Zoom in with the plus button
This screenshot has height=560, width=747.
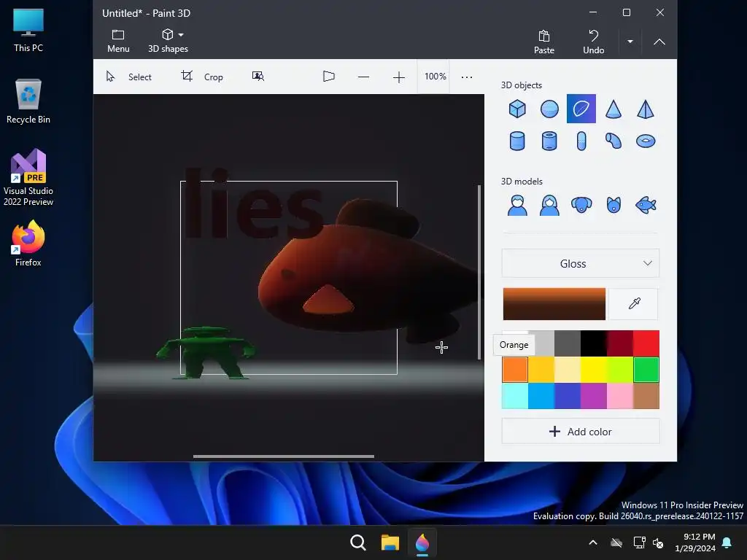click(399, 77)
